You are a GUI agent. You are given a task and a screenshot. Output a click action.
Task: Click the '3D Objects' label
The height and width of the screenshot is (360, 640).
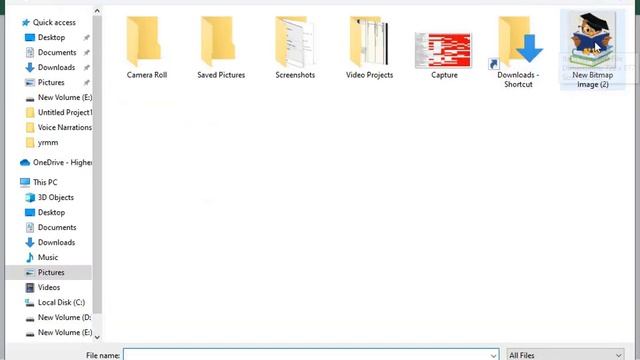pos(56,198)
